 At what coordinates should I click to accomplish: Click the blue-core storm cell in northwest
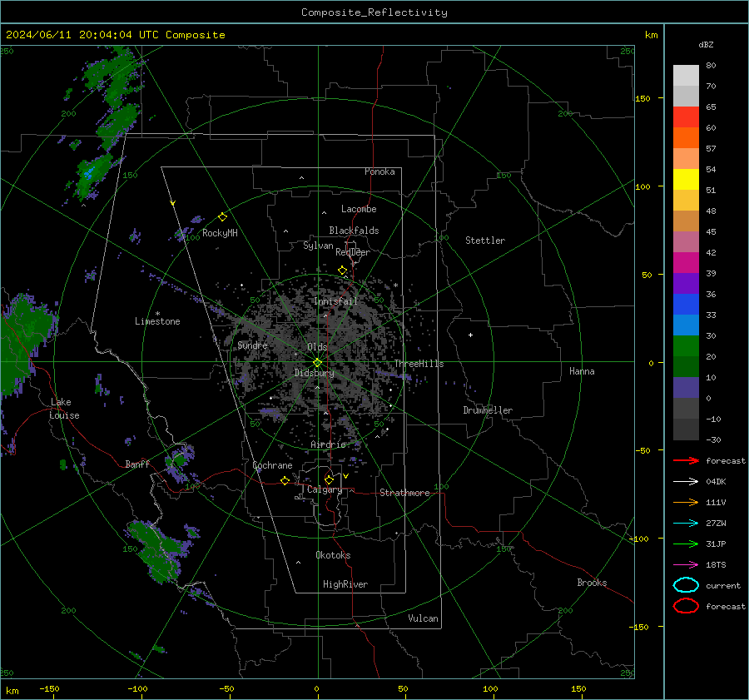click(x=91, y=175)
